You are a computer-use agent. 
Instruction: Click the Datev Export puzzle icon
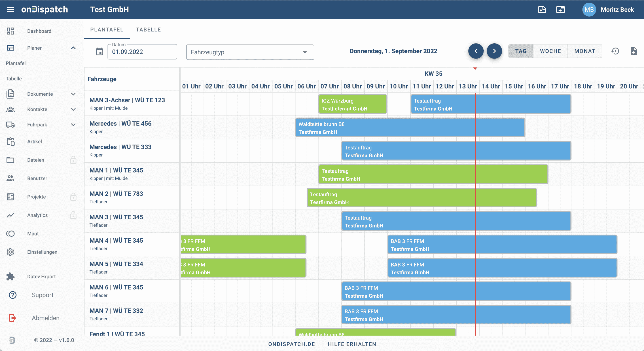(x=11, y=277)
